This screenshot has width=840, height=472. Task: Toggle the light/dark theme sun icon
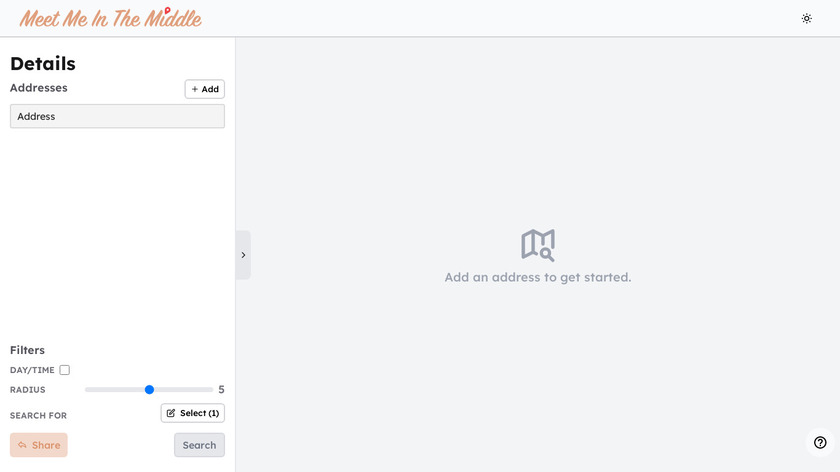pyautogui.click(x=807, y=18)
